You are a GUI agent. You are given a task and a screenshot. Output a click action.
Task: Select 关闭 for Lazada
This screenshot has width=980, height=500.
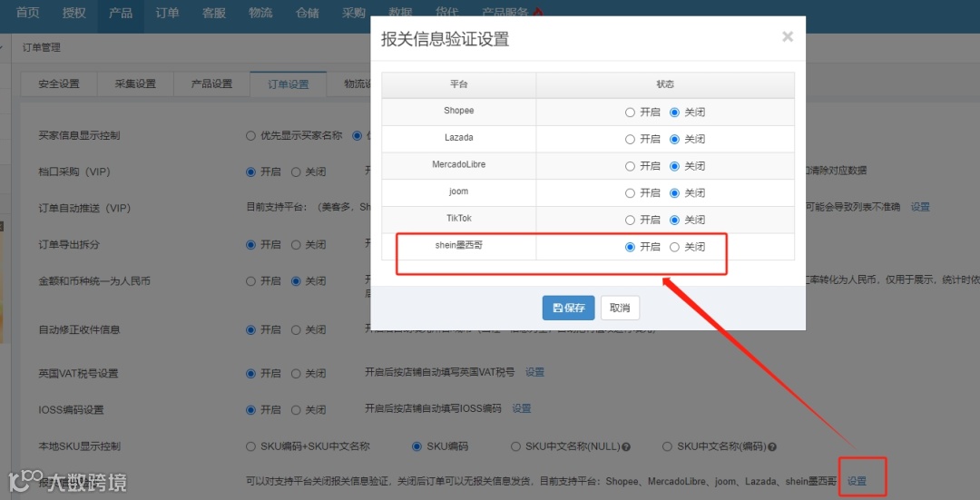point(674,140)
